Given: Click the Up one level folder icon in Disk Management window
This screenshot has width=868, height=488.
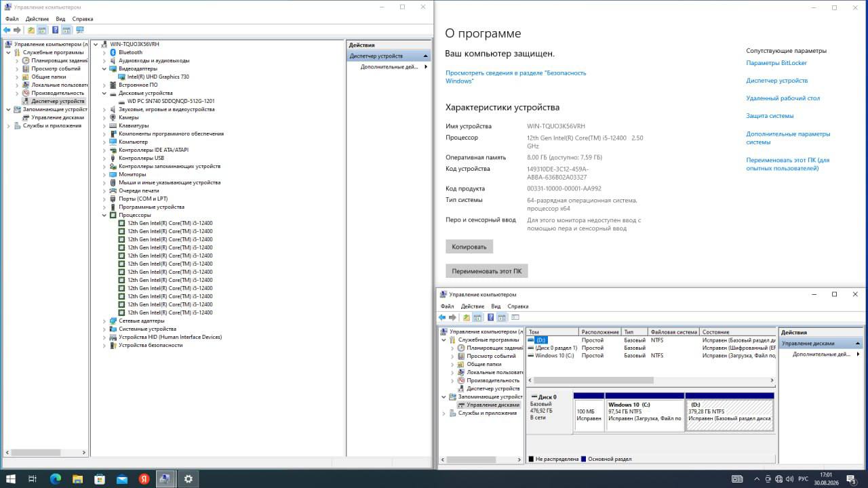Looking at the screenshot, I should point(466,317).
